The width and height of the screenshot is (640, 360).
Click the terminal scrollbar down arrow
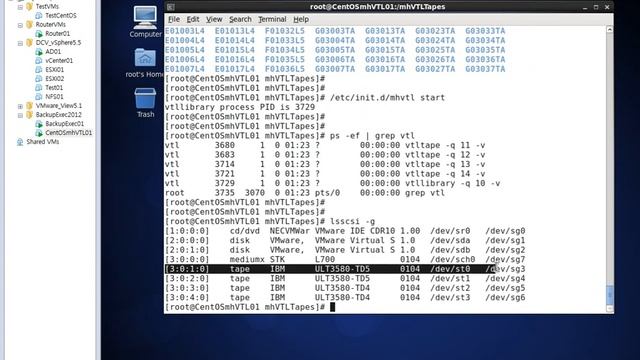click(609, 309)
